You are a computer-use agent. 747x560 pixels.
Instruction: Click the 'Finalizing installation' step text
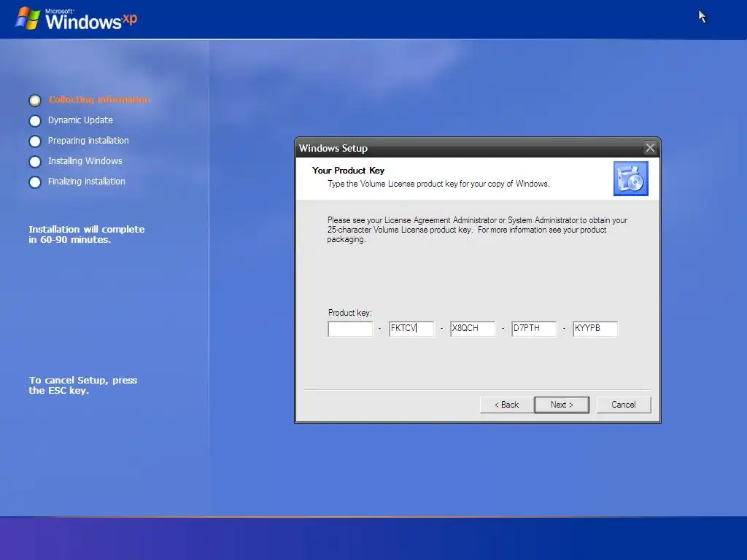87,182
